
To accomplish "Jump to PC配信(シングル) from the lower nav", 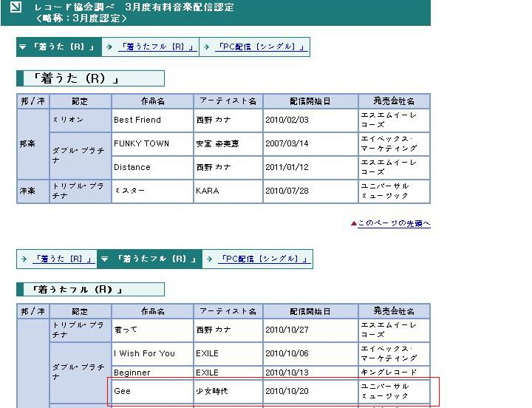I will [x=263, y=259].
